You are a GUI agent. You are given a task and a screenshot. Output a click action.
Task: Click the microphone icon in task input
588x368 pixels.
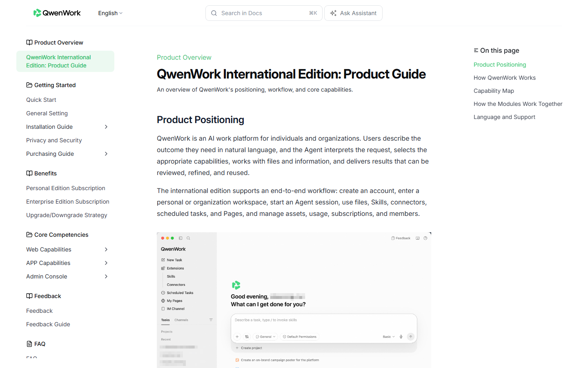401,337
